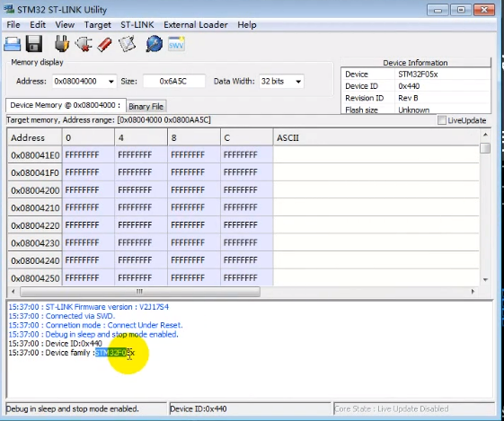Open the External Loader menu

(x=196, y=25)
